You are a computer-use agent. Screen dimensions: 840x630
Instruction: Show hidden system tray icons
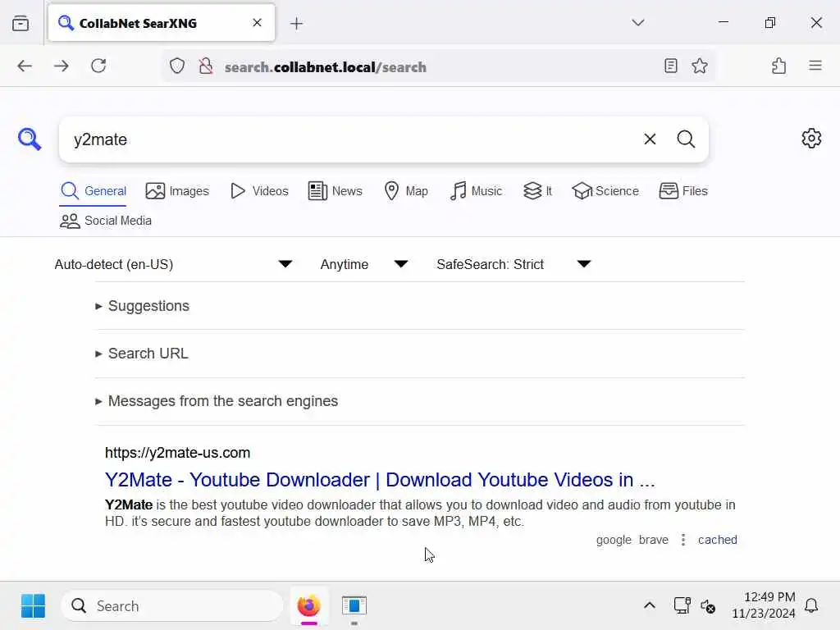[650, 606]
